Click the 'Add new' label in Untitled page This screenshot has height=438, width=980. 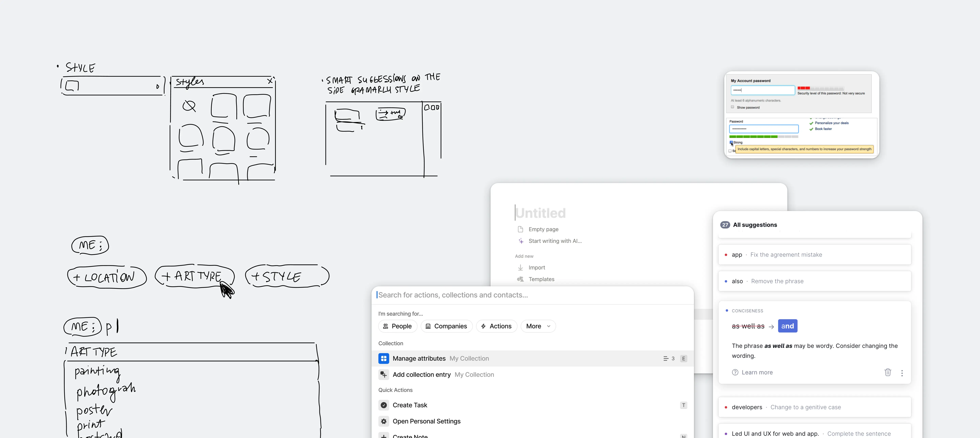[x=524, y=256]
